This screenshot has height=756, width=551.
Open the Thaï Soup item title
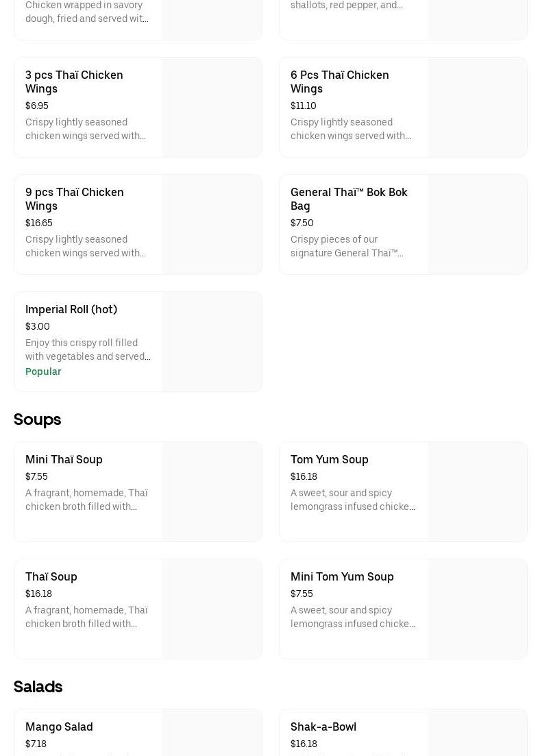click(51, 576)
